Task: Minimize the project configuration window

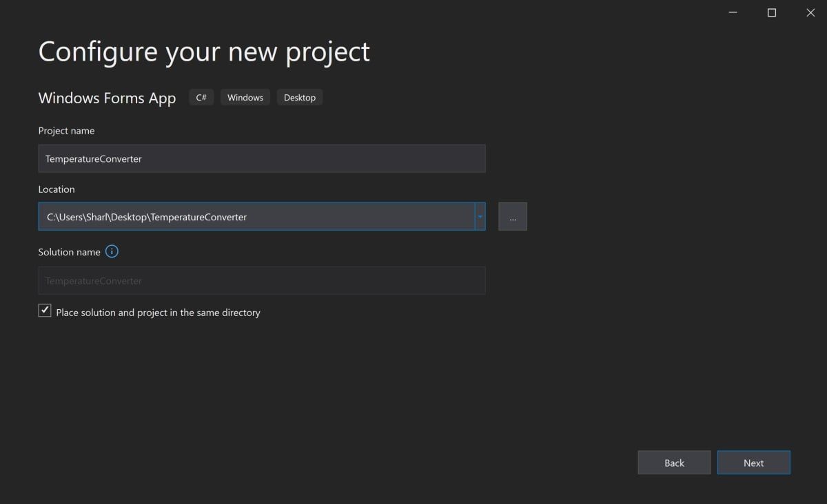Action: (x=733, y=12)
